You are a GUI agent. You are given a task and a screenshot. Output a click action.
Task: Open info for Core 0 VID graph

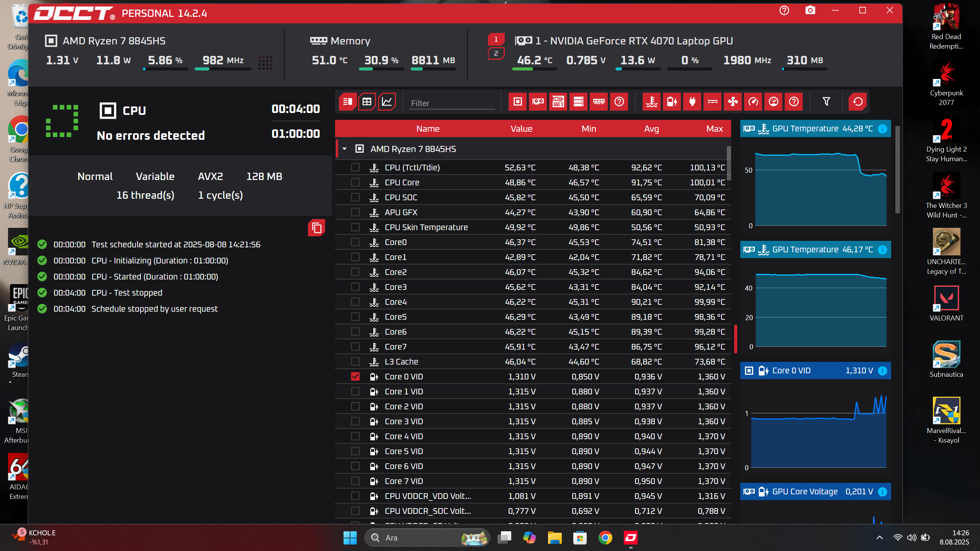pyautogui.click(x=882, y=371)
